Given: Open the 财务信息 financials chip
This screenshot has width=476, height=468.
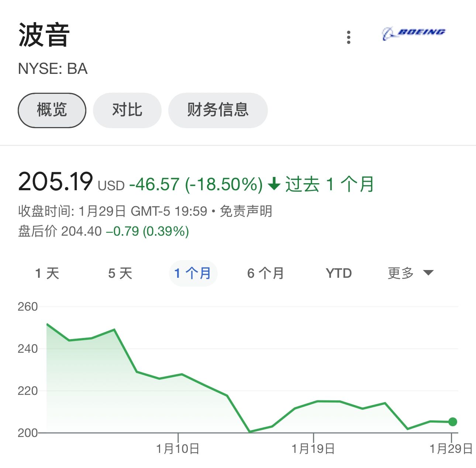Looking at the screenshot, I should [218, 110].
